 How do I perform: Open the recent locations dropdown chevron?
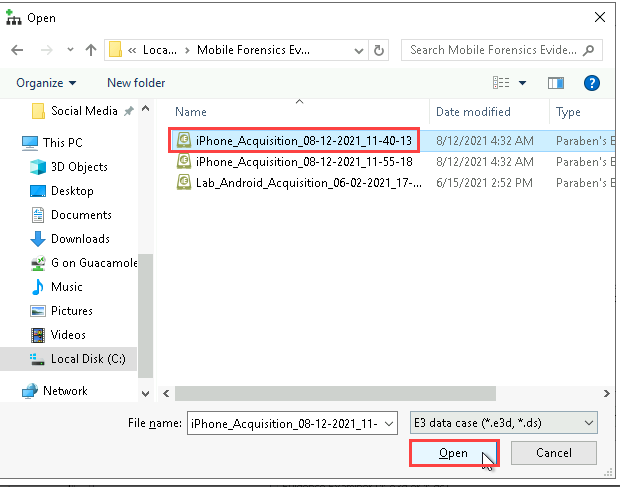pyautogui.click(x=70, y=50)
